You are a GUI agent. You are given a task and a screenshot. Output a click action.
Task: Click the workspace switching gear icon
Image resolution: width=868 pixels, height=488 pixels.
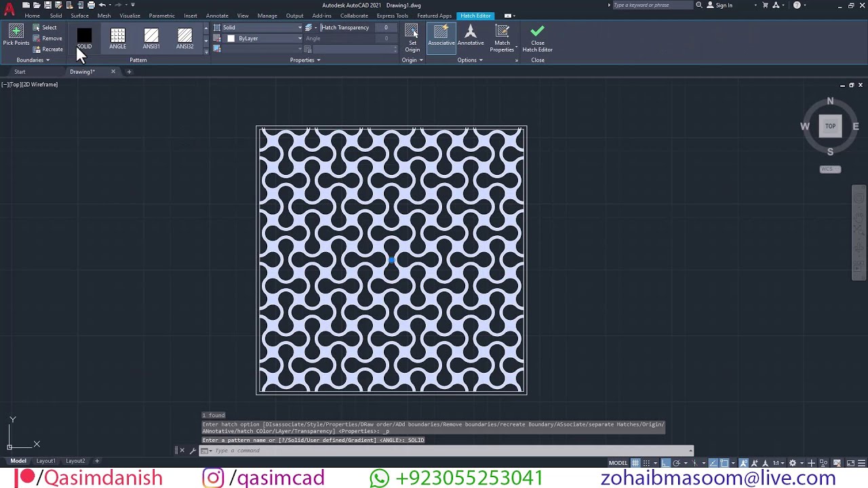pos(792,463)
